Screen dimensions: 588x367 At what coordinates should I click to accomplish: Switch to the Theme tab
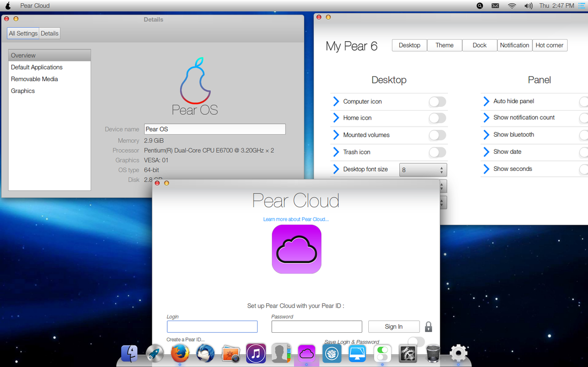coord(444,45)
